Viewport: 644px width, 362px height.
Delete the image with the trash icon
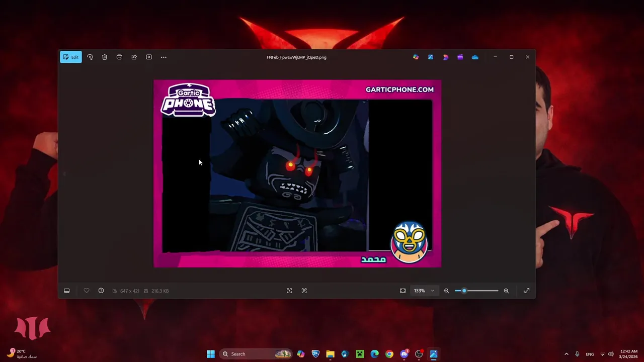[x=105, y=57]
